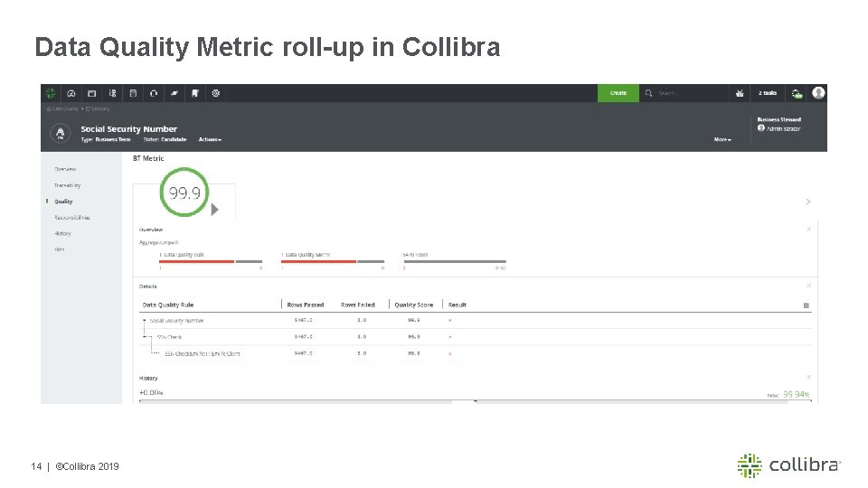Open the basket icon next to tasks
The image size is (868, 488).
tap(740, 93)
